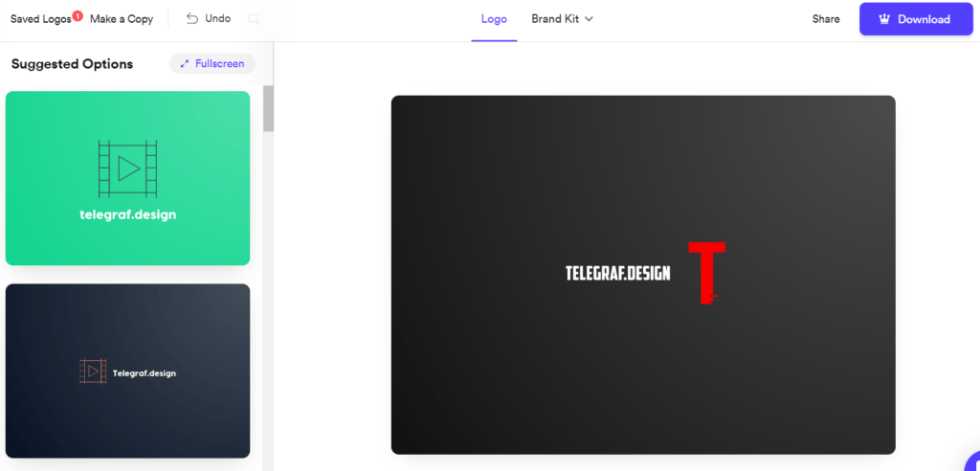Open Fullscreen suggested options
This screenshot has height=471, width=980.
click(x=212, y=63)
